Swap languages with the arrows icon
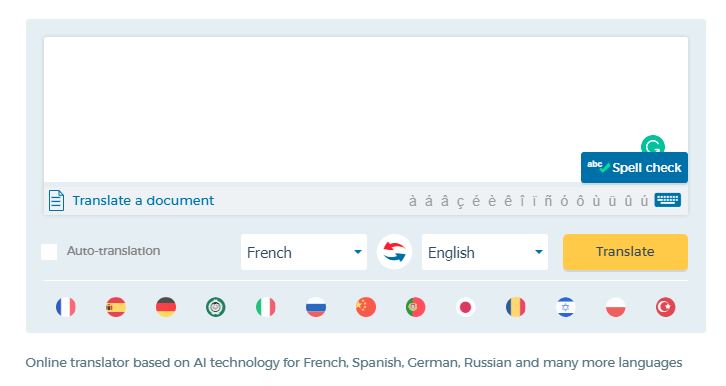Image resolution: width=726 pixels, height=386 pixels. coord(394,252)
